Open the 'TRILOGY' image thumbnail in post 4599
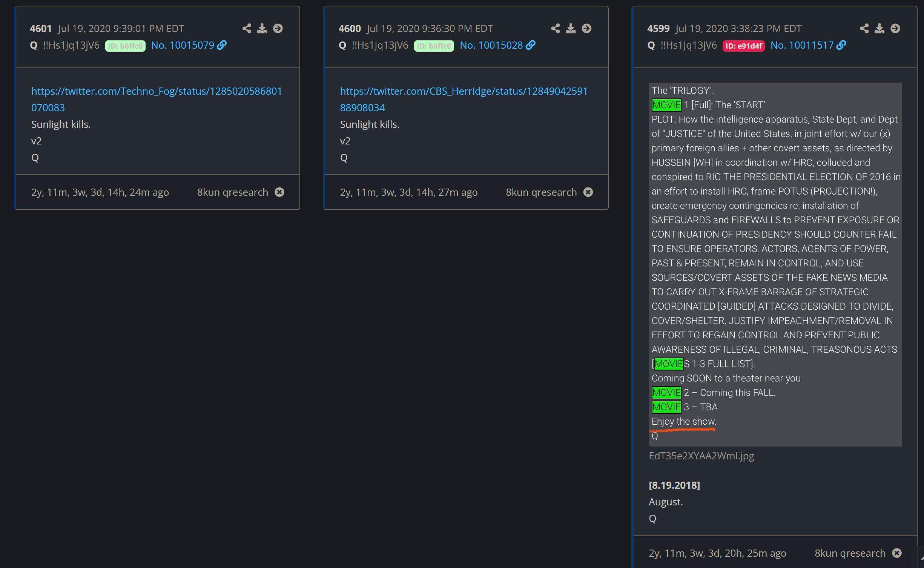This screenshot has height=568, width=924. [x=775, y=264]
